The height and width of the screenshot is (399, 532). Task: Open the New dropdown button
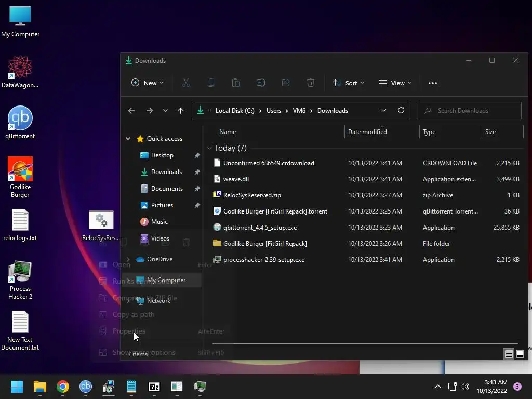148,83
